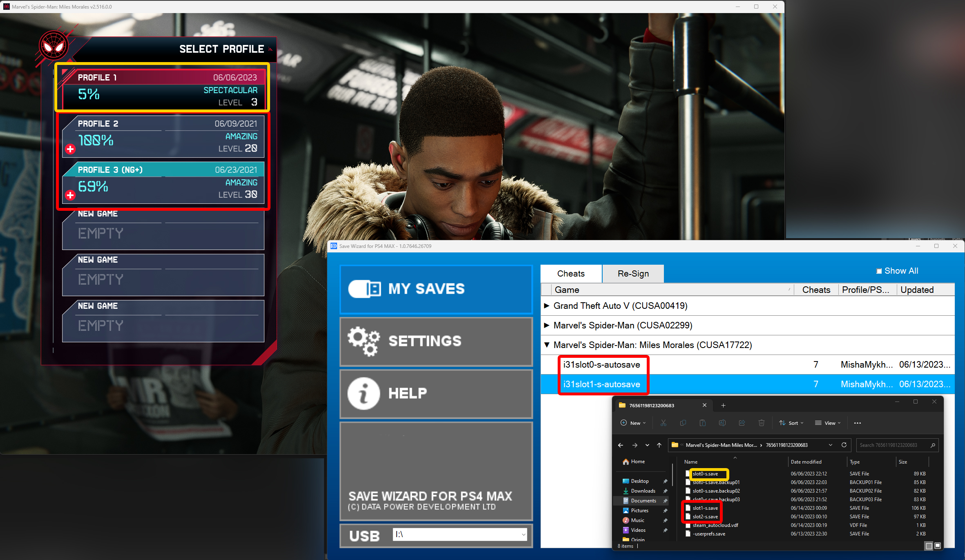Select Profile 3 (NG+) save slot
965x560 pixels.
163,183
